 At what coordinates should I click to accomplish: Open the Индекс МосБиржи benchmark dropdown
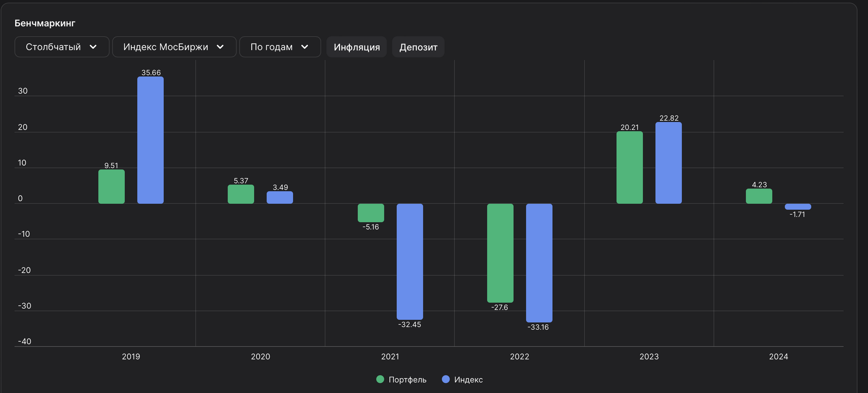(174, 47)
